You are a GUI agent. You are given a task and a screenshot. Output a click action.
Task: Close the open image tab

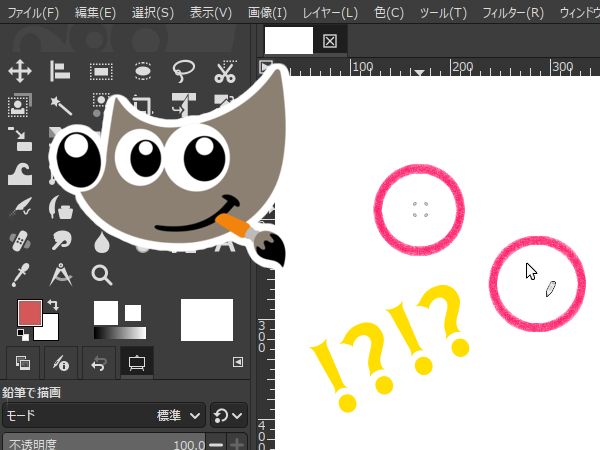pyautogui.click(x=330, y=41)
